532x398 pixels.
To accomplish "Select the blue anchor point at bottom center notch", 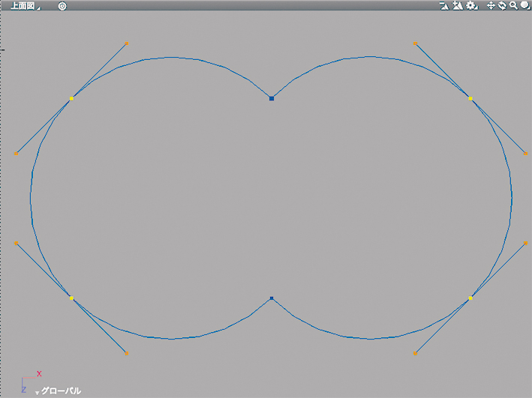I will 272,298.
